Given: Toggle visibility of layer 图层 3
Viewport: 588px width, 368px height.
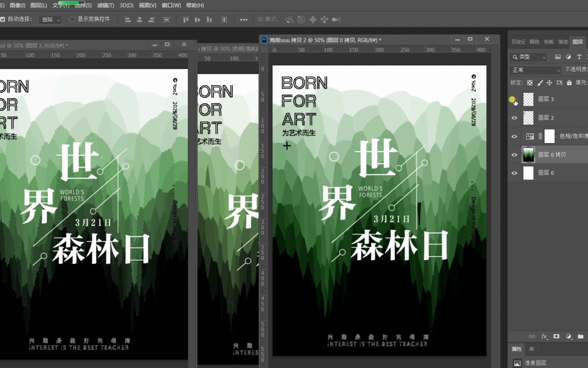Looking at the screenshot, I should coord(514,99).
